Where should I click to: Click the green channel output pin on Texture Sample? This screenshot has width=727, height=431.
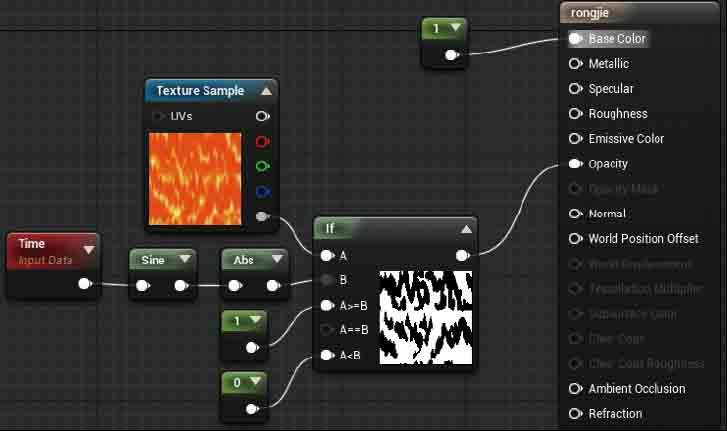(262, 167)
